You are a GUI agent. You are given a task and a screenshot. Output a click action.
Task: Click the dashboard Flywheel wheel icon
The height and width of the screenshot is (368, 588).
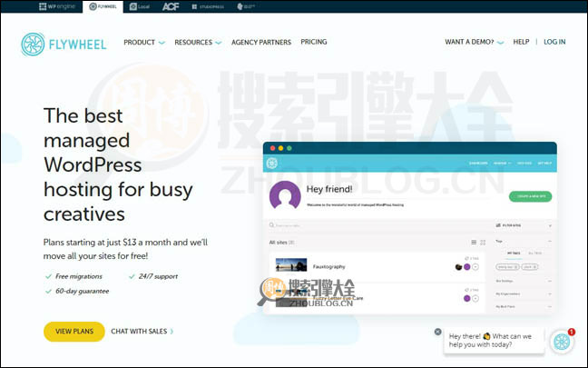pyautogui.click(x=272, y=164)
